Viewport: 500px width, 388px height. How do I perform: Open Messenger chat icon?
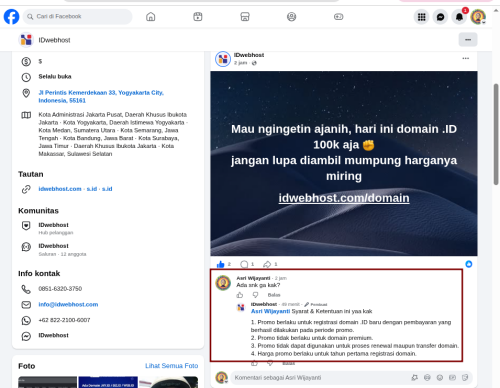coord(440,17)
